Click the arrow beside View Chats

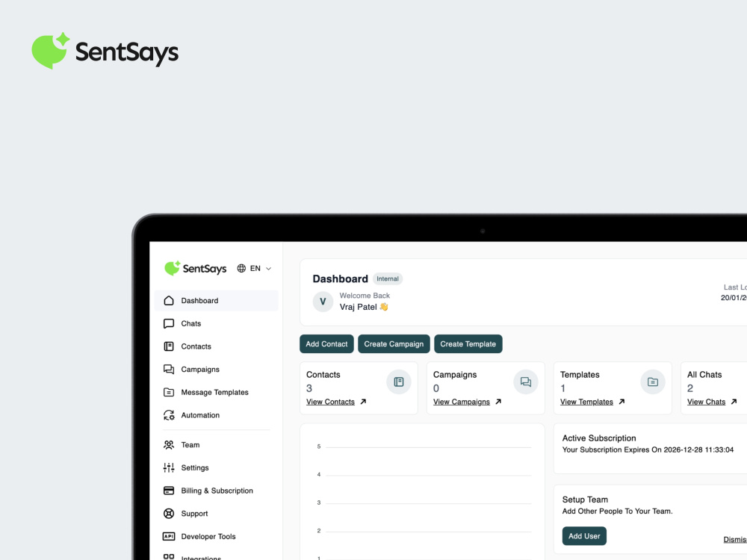click(734, 402)
